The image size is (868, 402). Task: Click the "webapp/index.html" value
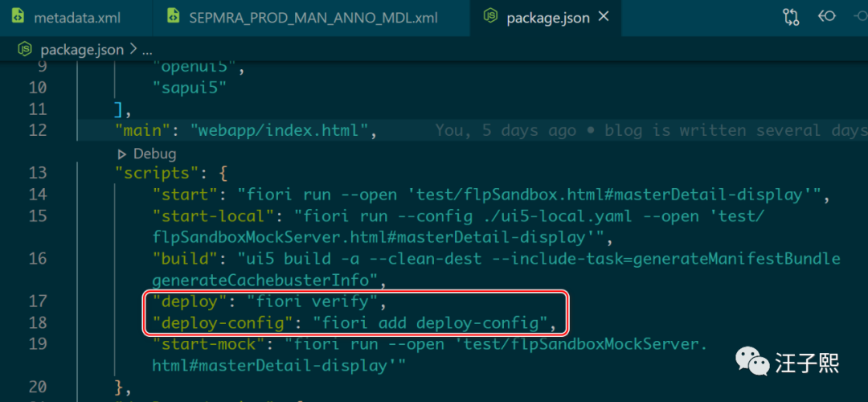coord(279,131)
